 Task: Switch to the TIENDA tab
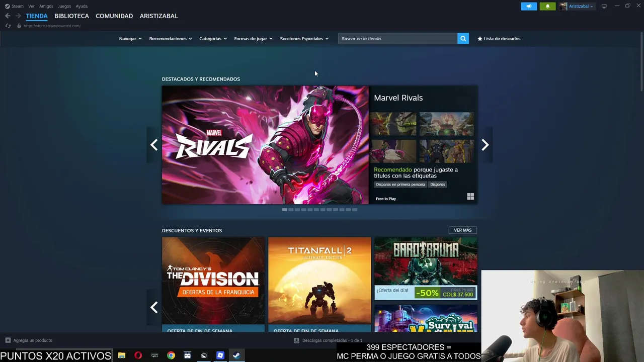click(37, 16)
